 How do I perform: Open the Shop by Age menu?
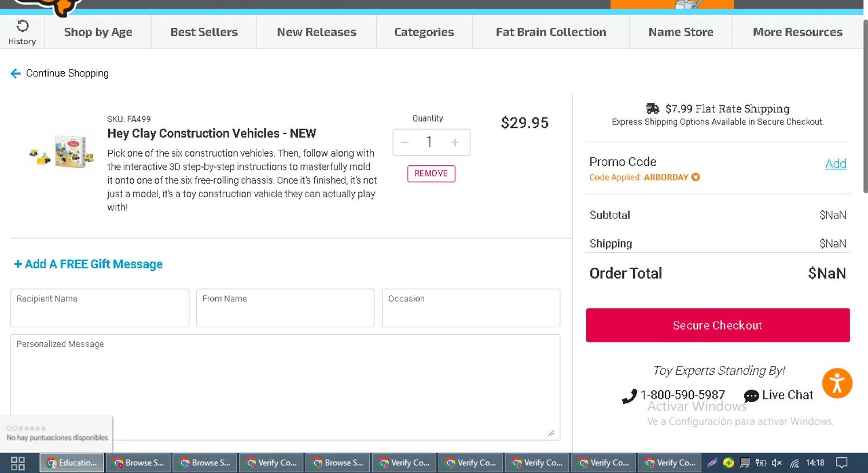(x=98, y=32)
